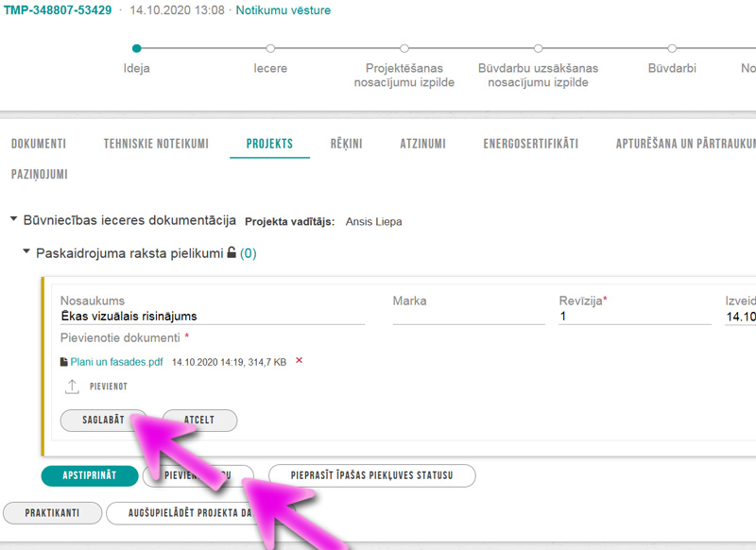Click the PDF file icon beside Plani un fasades
Viewport: 756px width, 550px height.
64,362
